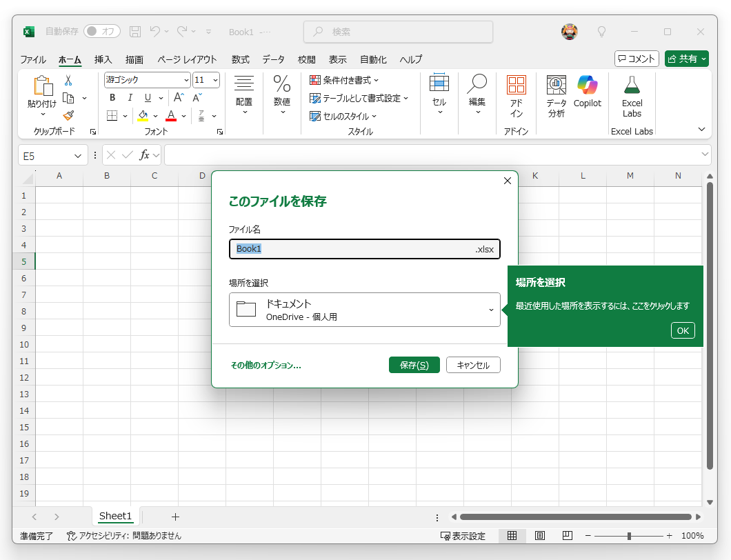The image size is (731, 560).
Task: Click the 保存(S) button to save Book1
Action: click(x=414, y=365)
